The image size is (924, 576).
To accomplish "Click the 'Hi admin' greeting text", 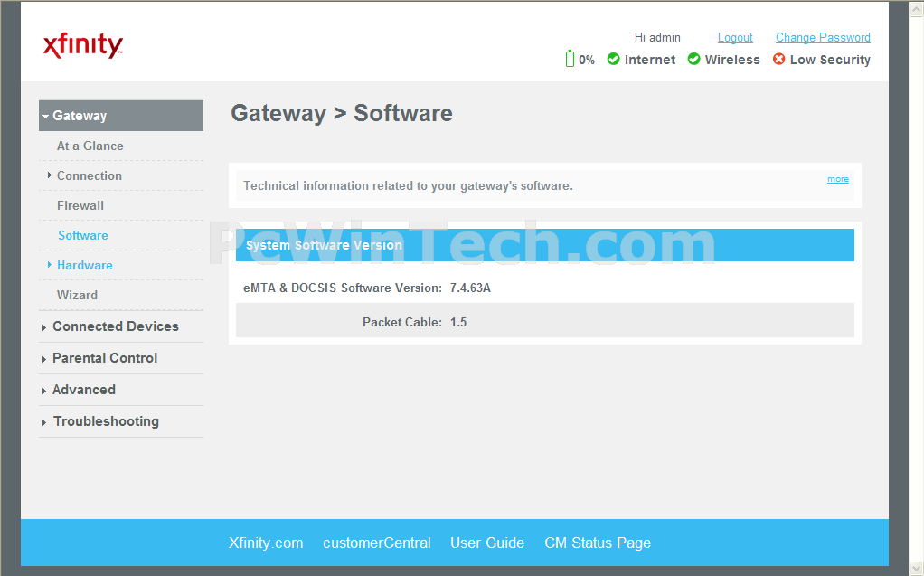I will (657, 38).
